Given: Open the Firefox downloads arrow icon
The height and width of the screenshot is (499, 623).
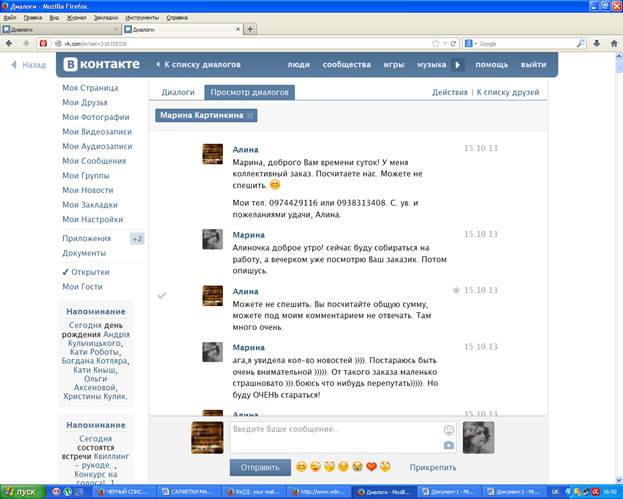Looking at the screenshot, I should click(x=596, y=43).
